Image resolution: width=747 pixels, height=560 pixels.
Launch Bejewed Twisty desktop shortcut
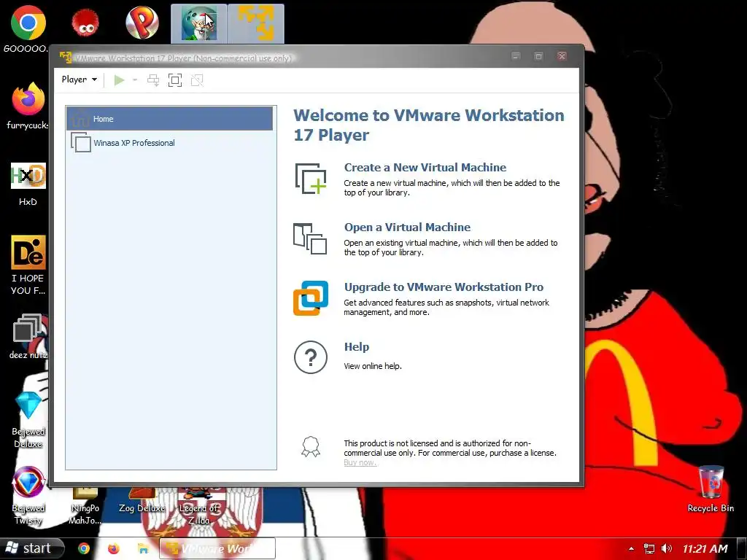(x=28, y=496)
